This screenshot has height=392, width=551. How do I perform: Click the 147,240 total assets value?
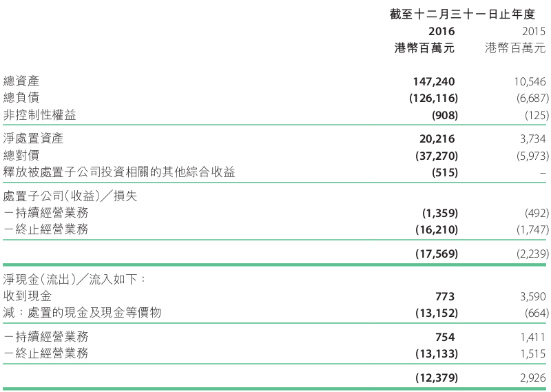[x=434, y=81]
